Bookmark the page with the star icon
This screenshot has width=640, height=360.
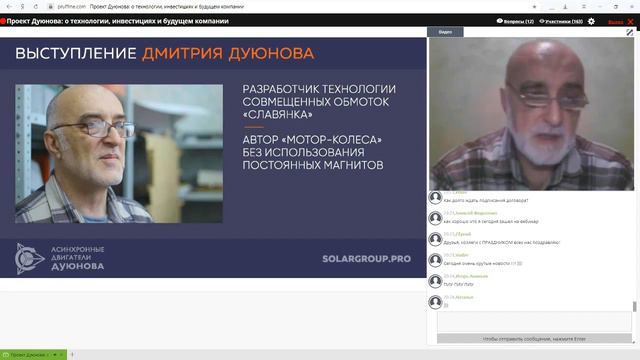(x=534, y=7)
